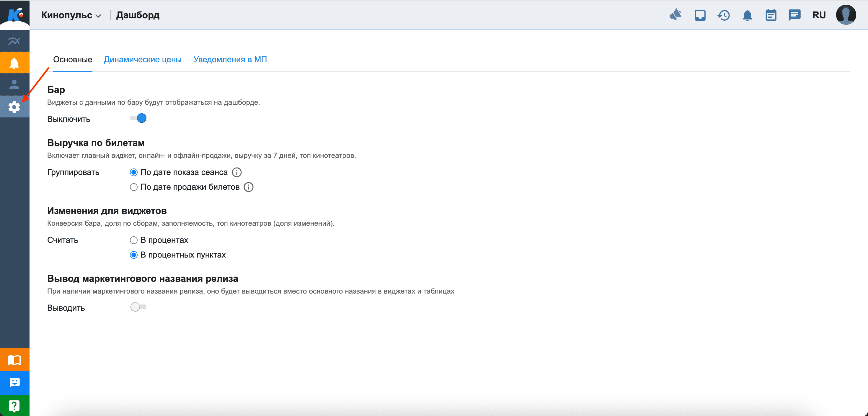Image resolution: width=868 pixels, height=416 pixels.
Task: Open the orange book knowledge base icon
Action: 14,360
